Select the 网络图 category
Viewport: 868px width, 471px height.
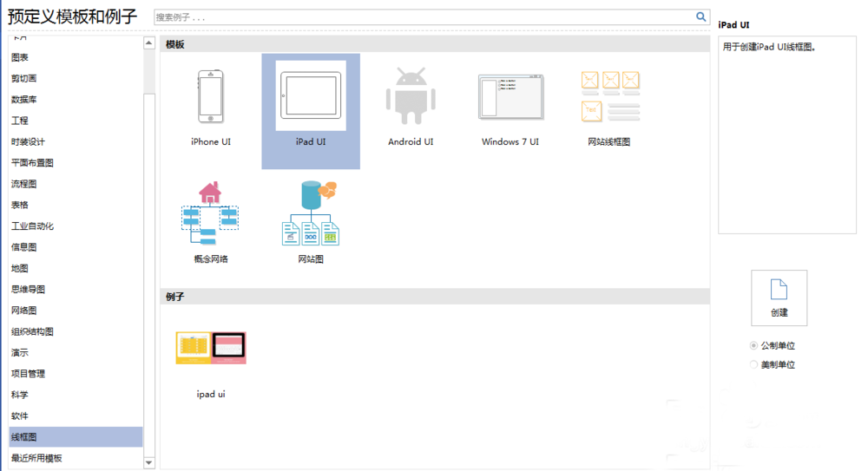coord(76,311)
